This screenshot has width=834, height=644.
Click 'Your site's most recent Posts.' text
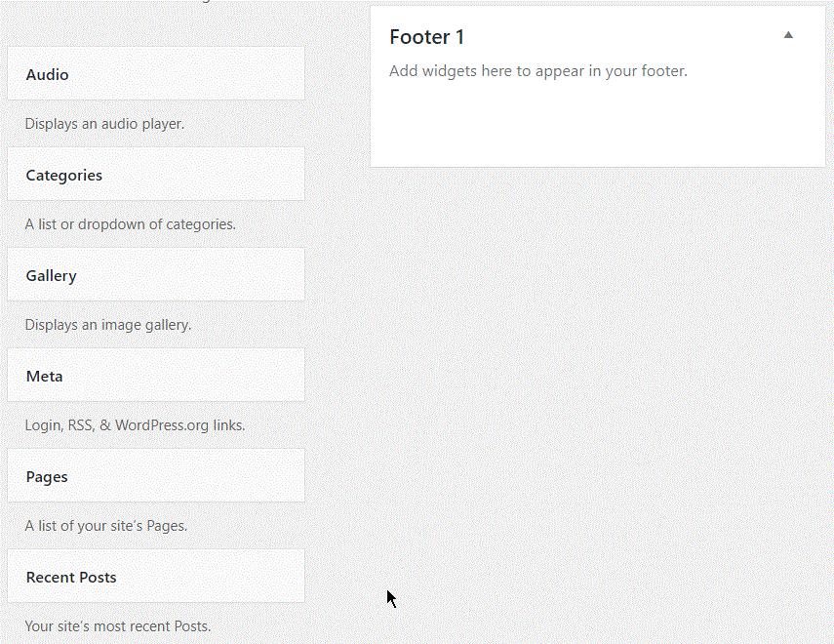tap(118, 625)
